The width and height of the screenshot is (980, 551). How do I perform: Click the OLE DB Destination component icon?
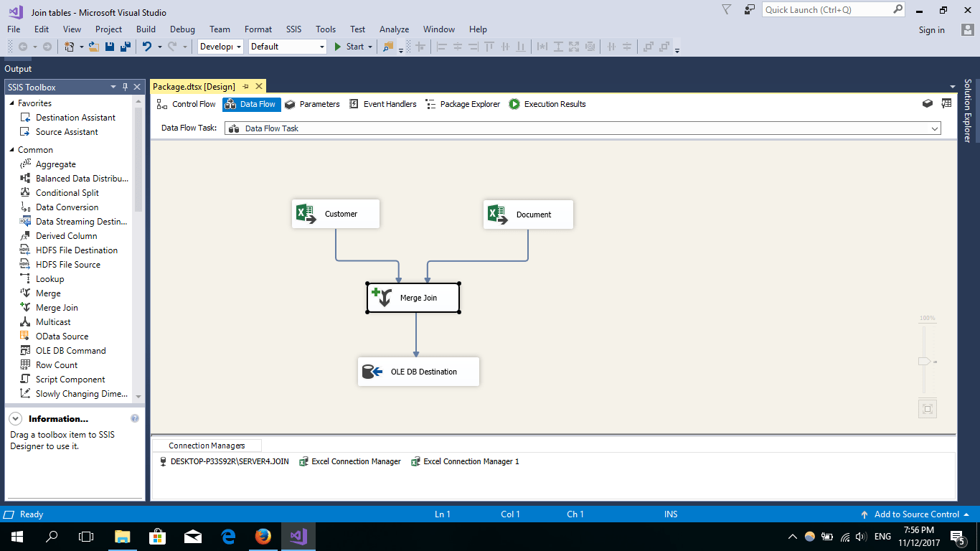click(372, 372)
